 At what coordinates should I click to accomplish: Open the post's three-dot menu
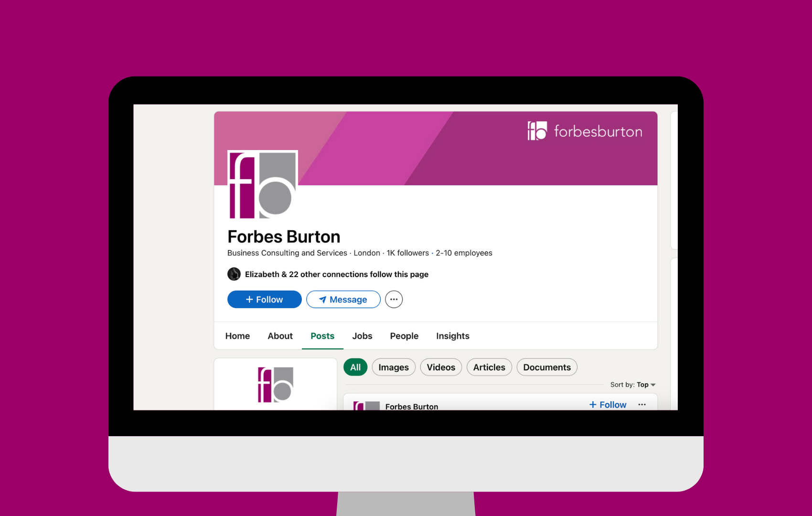pyautogui.click(x=642, y=404)
